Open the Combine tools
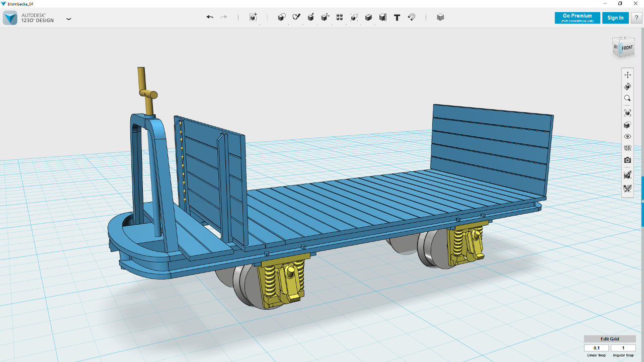This screenshot has height=362, width=644. click(x=368, y=17)
